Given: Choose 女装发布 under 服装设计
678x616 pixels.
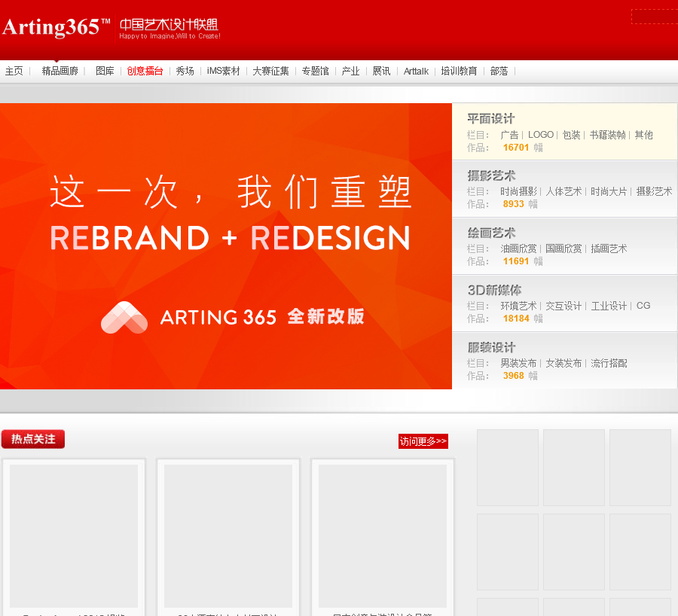Looking at the screenshot, I should click(x=563, y=363).
